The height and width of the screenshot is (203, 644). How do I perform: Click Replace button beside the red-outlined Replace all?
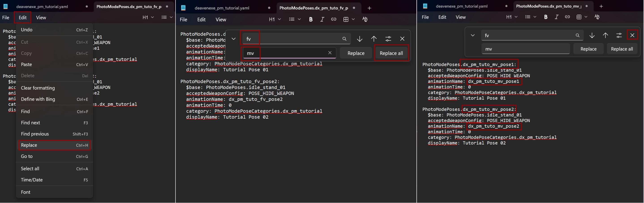(x=356, y=53)
